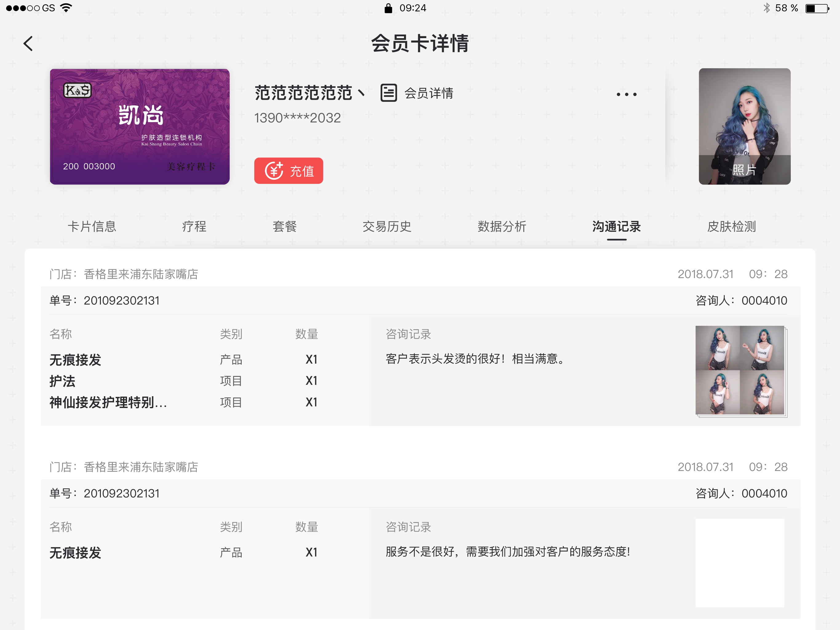
Task: Tap the 会员卡详情 page title
Action: click(420, 43)
